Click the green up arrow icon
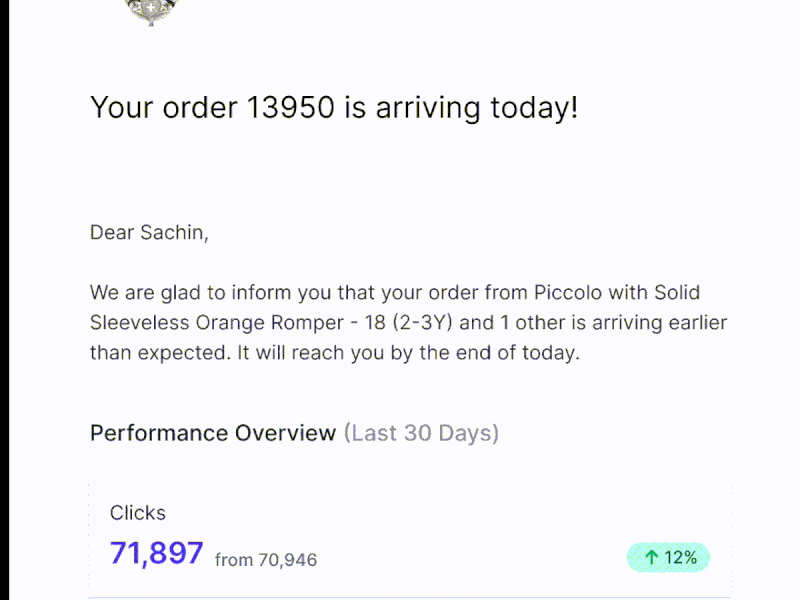The image size is (800, 600). coord(651,558)
